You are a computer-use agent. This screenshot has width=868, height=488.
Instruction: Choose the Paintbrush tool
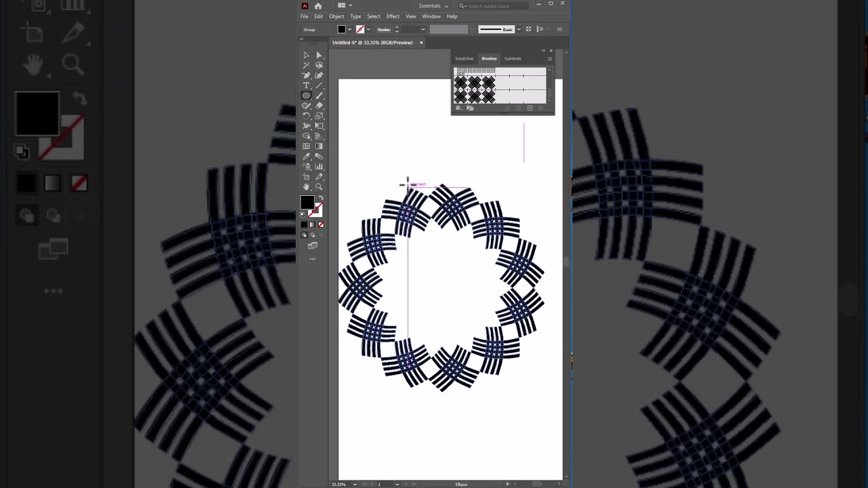[x=319, y=96]
